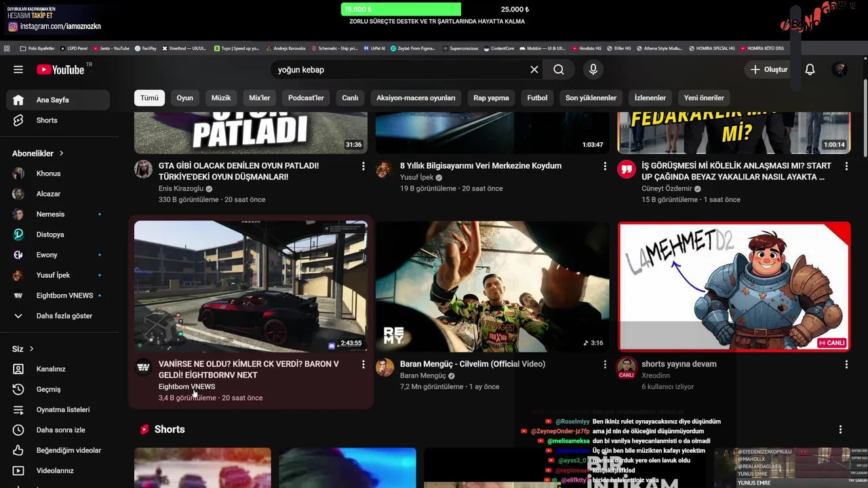
Task: Open Beğendiğim videolar
Action: pyautogui.click(x=58, y=450)
